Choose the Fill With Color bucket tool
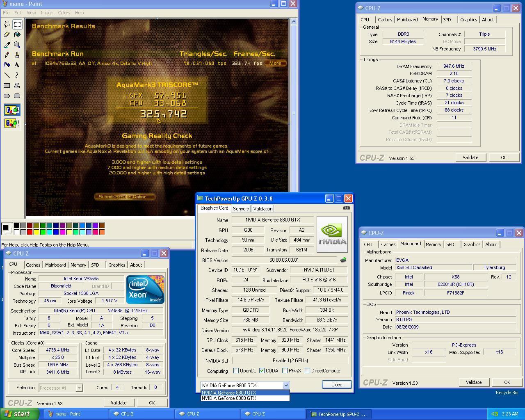 pos(17,34)
